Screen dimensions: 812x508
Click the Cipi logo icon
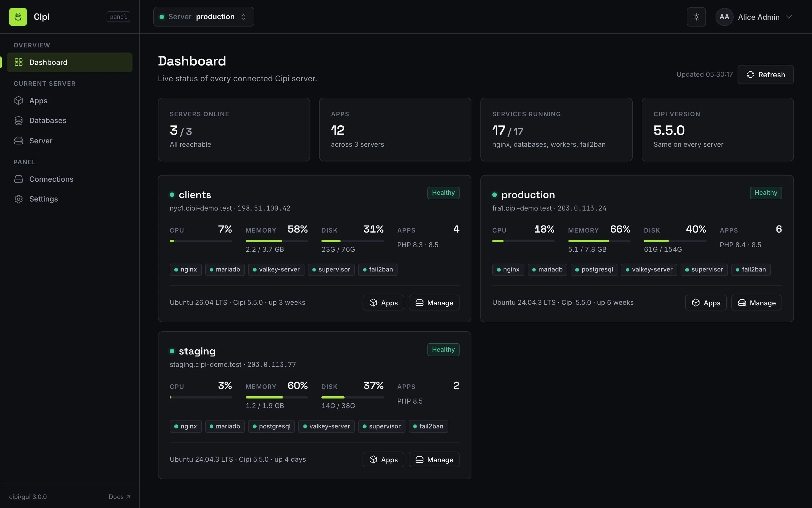pos(18,17)
